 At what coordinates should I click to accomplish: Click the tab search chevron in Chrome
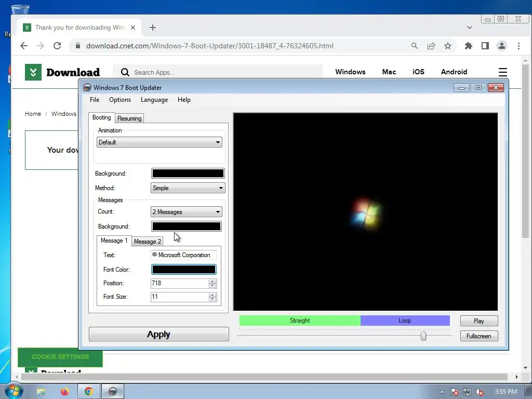click(x=470, y=28)
